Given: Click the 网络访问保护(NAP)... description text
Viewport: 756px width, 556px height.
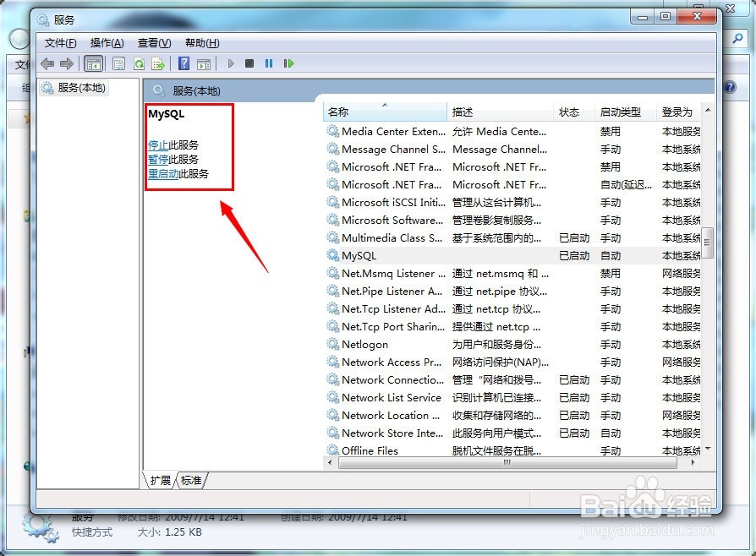Looking at the screenshot, I should (501, 362).
